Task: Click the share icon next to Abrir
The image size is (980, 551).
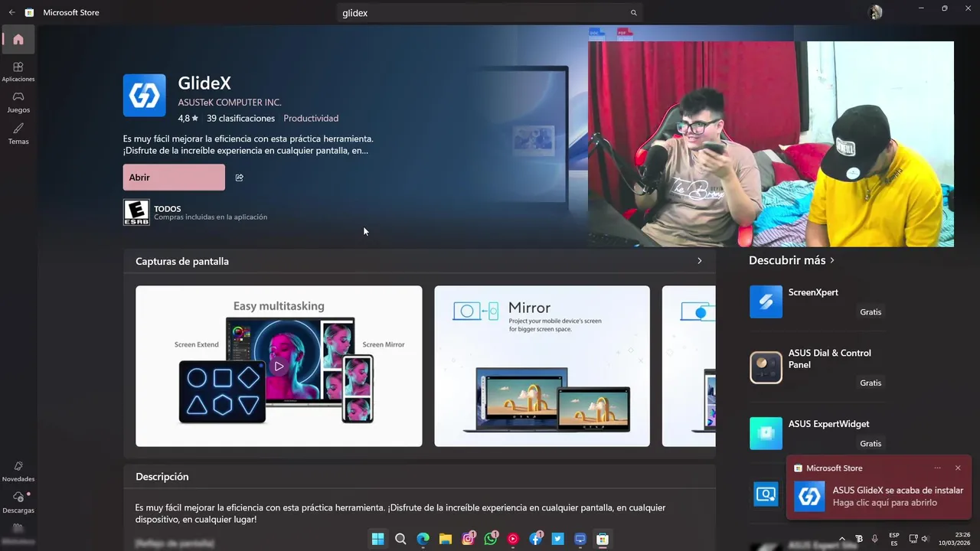Action: click(x=240, y=178)
